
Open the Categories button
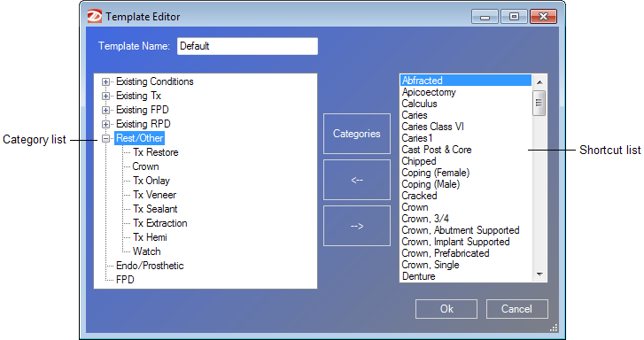click(356, 134)
